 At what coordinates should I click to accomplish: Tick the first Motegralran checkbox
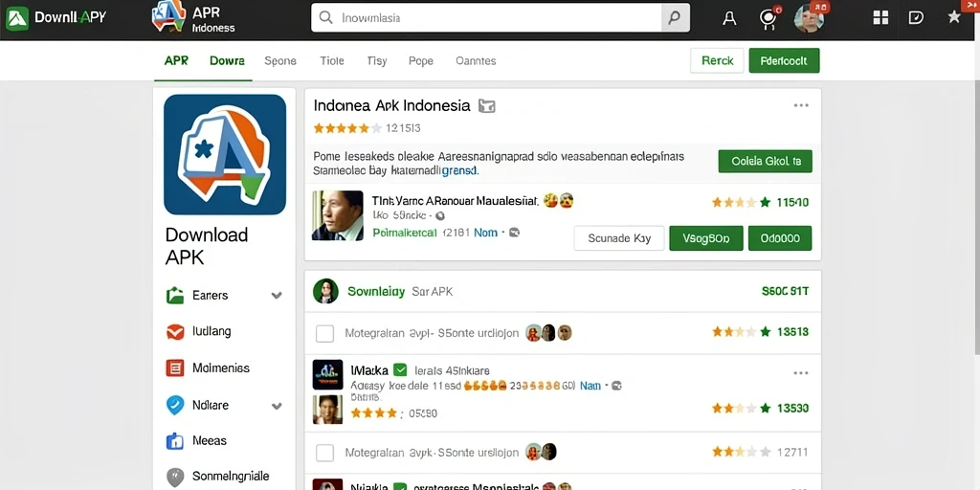coord(324,334)
